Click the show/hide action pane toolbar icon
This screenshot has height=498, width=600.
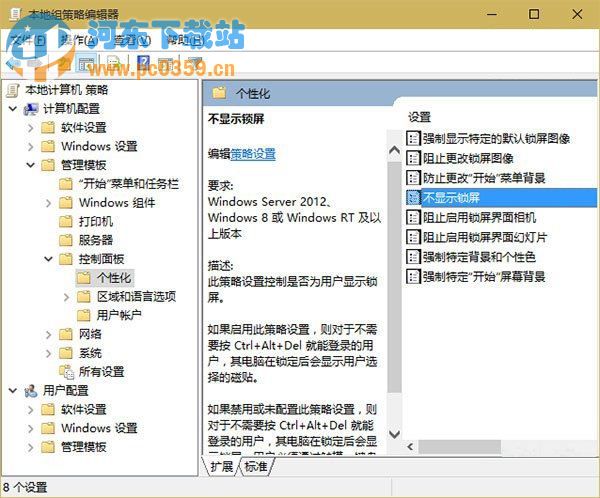pyautogui.click(x=165, y=64)
